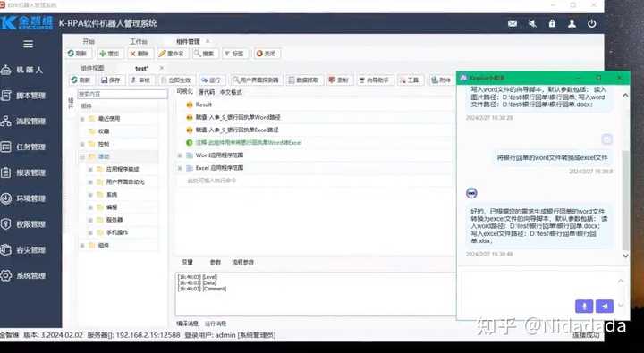Click the 立即生效 button
644x353 pixels.
pyautogui.click(x=176, y=80)
